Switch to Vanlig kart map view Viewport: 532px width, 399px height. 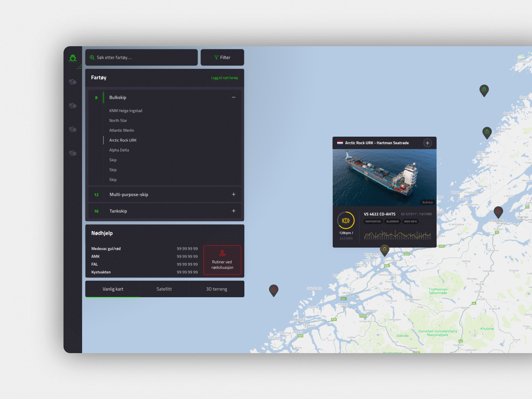coord(113,289)
